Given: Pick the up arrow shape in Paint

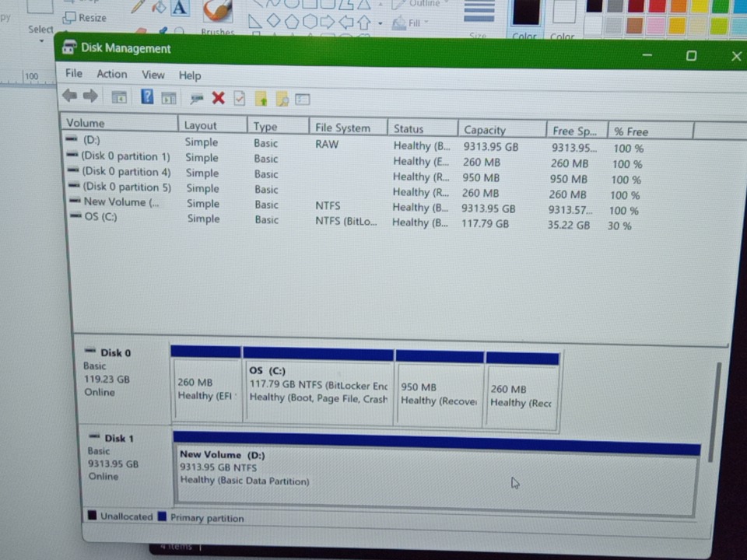Looking at the screenshot, I should (364, 22).
